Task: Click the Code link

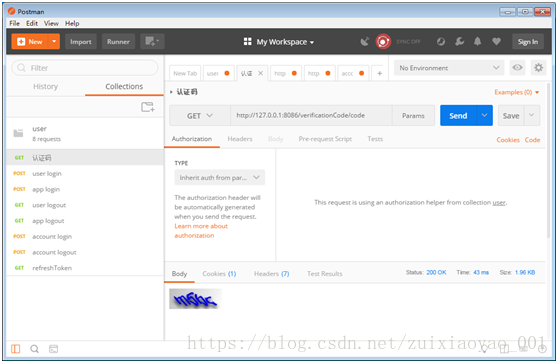Action: click(532, 140)
